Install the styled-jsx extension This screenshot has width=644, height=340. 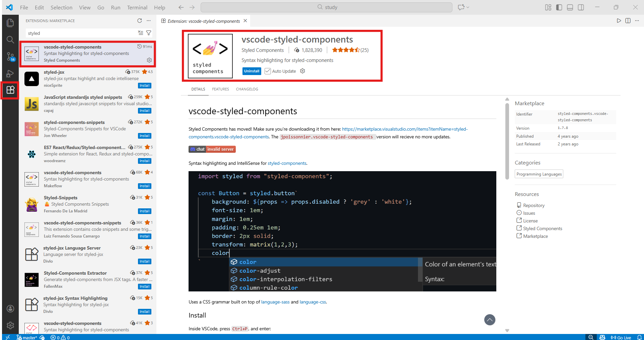click(x=145, y=86)
